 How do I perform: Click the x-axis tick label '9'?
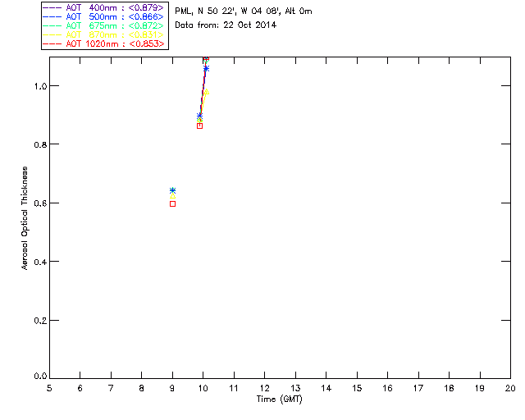(172, 388)
